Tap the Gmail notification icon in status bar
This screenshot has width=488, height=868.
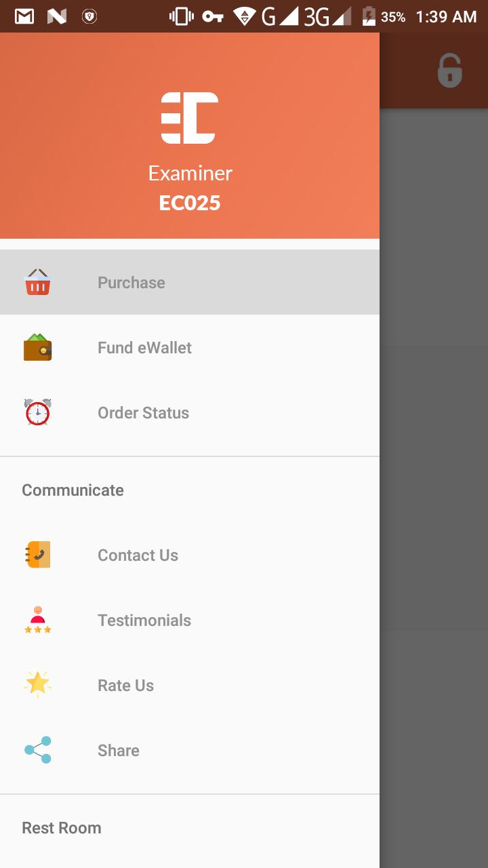(x=24, y=16)
